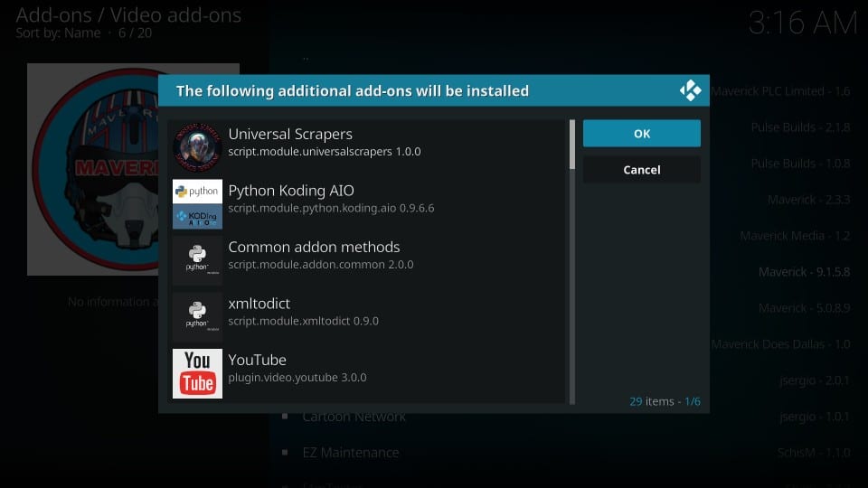Choose the Python Koding AIO list entry
Viewport: 868px width, 488px height.
point(368,203)
